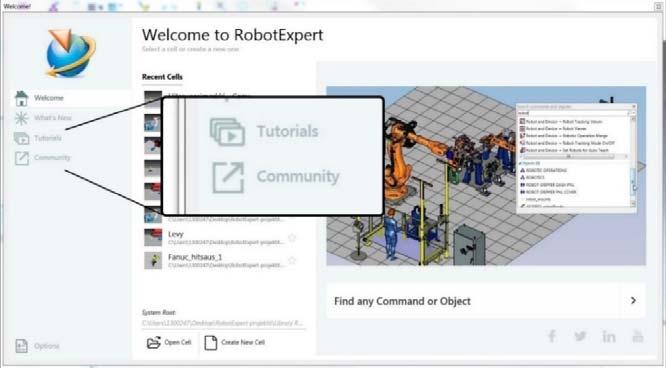The width and height of the screenshot is (666, 368).
Task: Toggle favorite star for the Levy cell
Action: (x=292, y=238)
